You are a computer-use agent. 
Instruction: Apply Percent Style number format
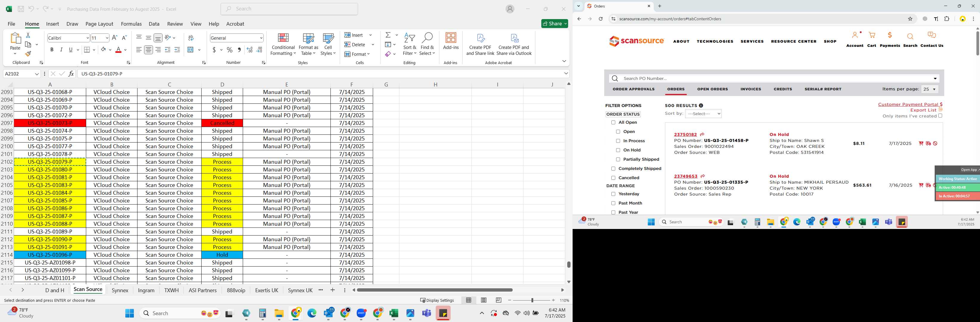229,50
